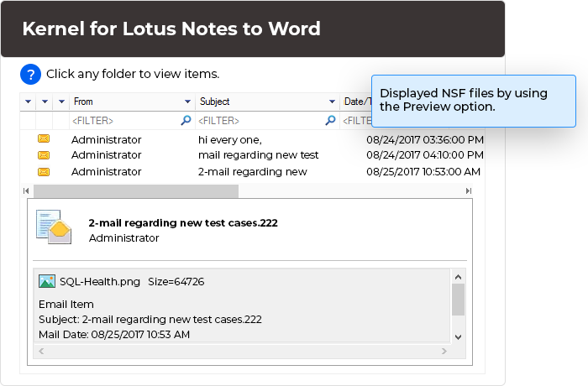Click the 'Mail Date: 08/25/2017 10:53 AM' line

[x=114, y=334]
